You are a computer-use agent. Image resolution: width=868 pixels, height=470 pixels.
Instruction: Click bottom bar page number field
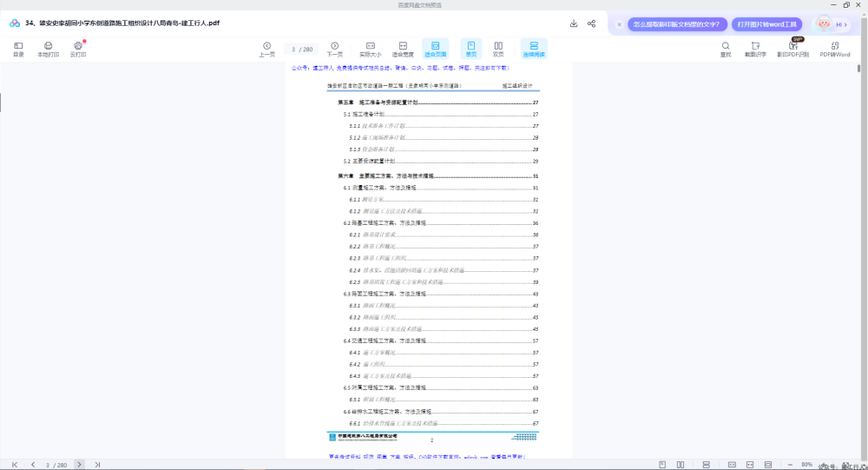tap(56, 465)
